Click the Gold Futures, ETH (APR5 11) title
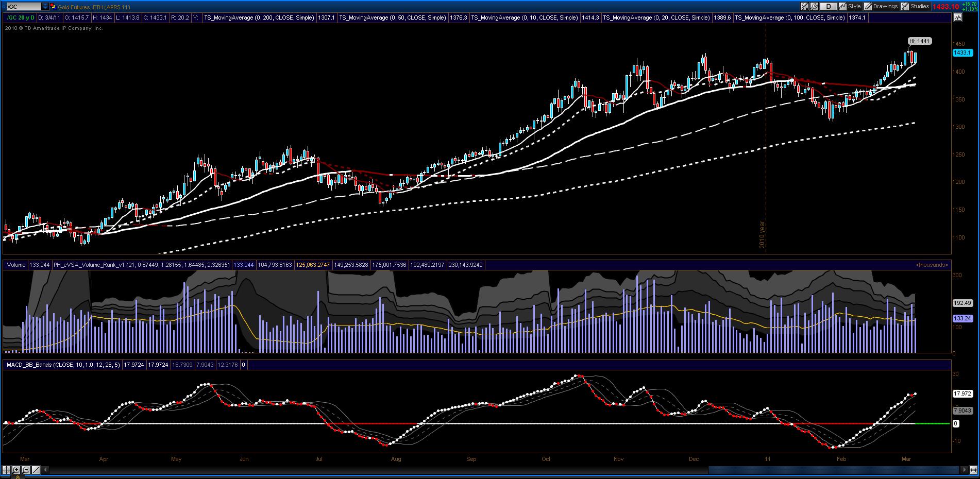 tap(94, 7)
